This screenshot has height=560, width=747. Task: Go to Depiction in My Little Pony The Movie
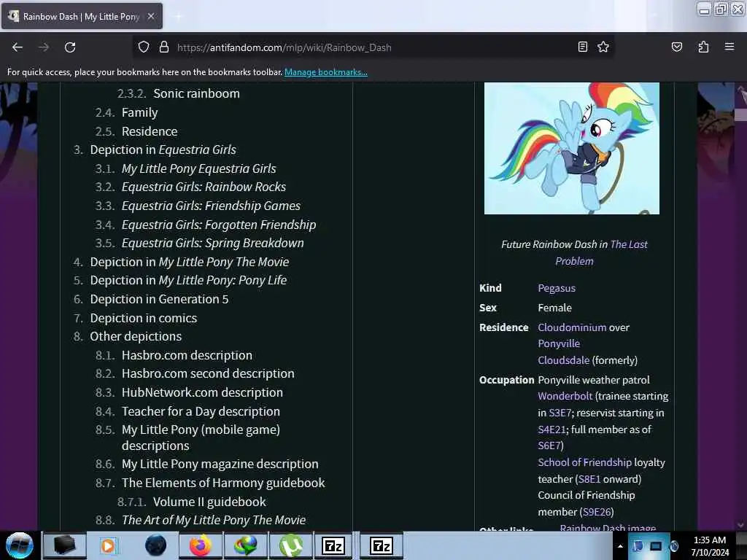click(190, 262)
